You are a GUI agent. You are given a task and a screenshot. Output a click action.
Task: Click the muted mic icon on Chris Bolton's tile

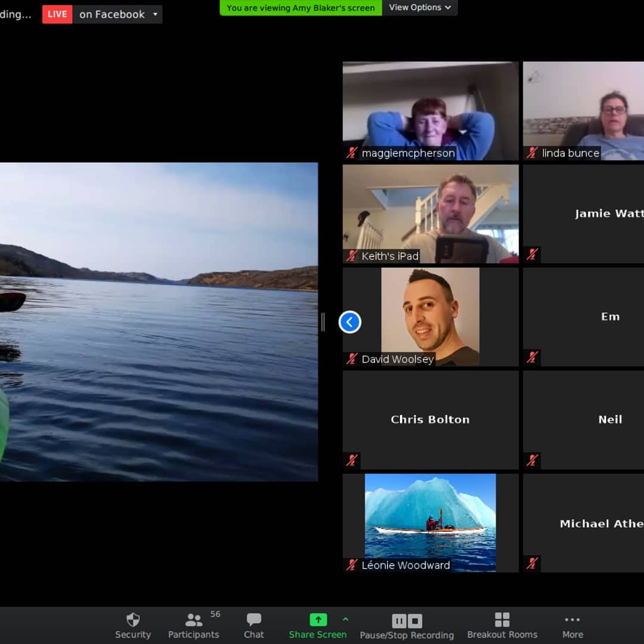coord(352,460)
